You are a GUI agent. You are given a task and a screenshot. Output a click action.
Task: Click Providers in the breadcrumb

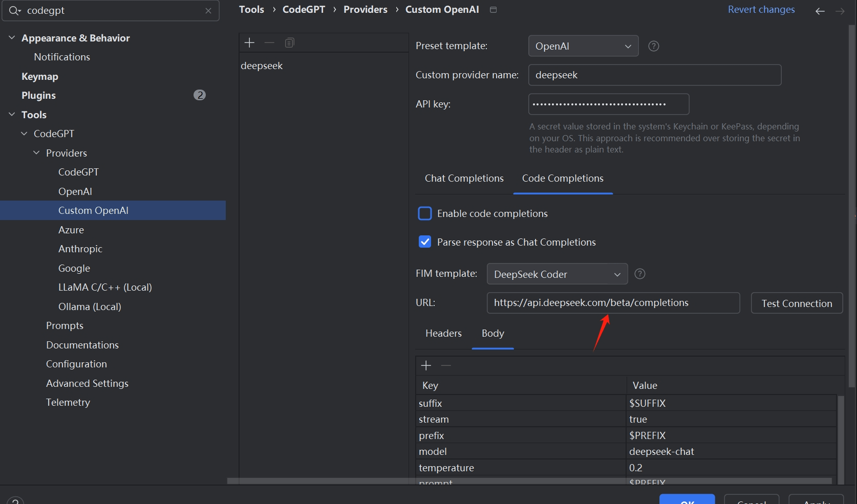[366, 10]
